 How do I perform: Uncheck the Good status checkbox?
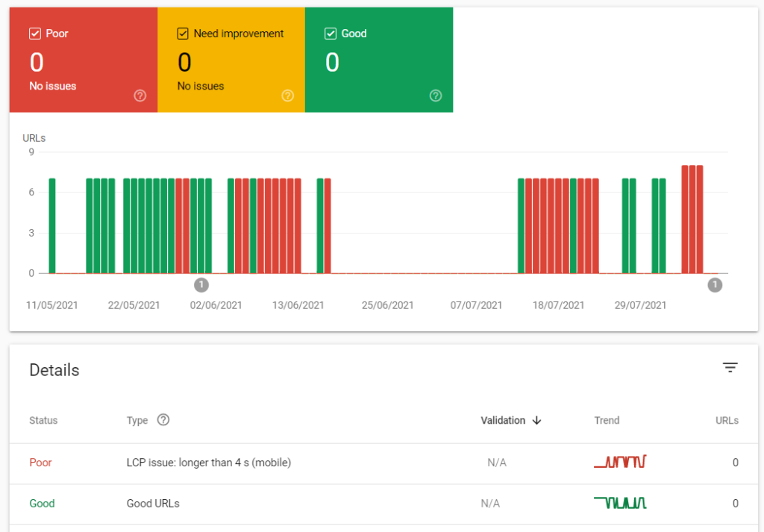331,34
